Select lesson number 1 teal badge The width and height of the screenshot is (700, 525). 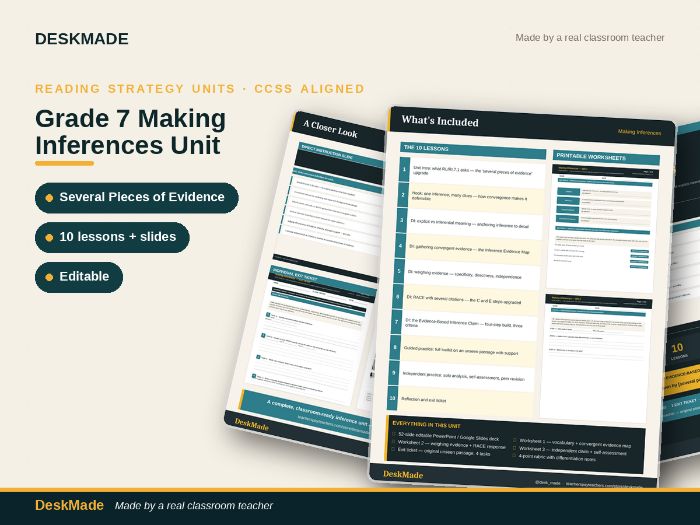click(404, 169)
